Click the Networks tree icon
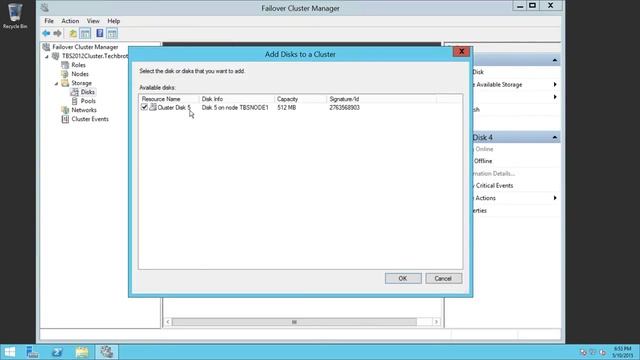The image size is (640, 360). [65, 110]
